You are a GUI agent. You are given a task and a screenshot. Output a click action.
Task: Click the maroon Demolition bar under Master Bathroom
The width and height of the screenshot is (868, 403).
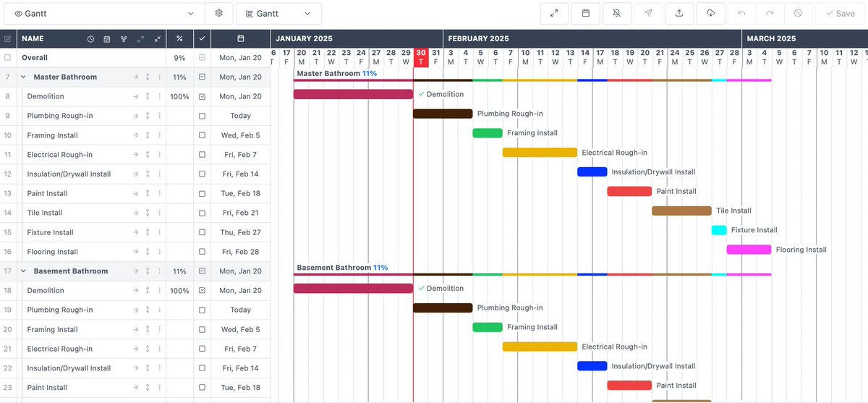pos(353,94)
